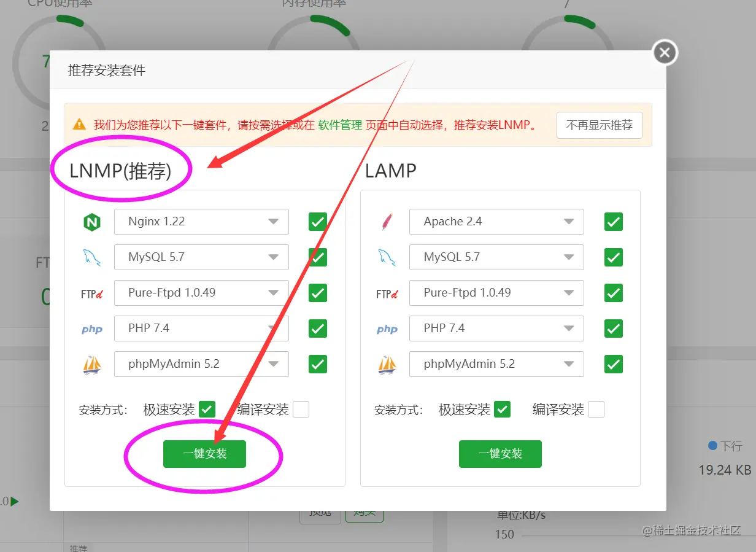This screenshot has width=756, height=552.
Task: Toggle 极速安装 checkbox under LAMP
Action: click(x=503, y=409)
